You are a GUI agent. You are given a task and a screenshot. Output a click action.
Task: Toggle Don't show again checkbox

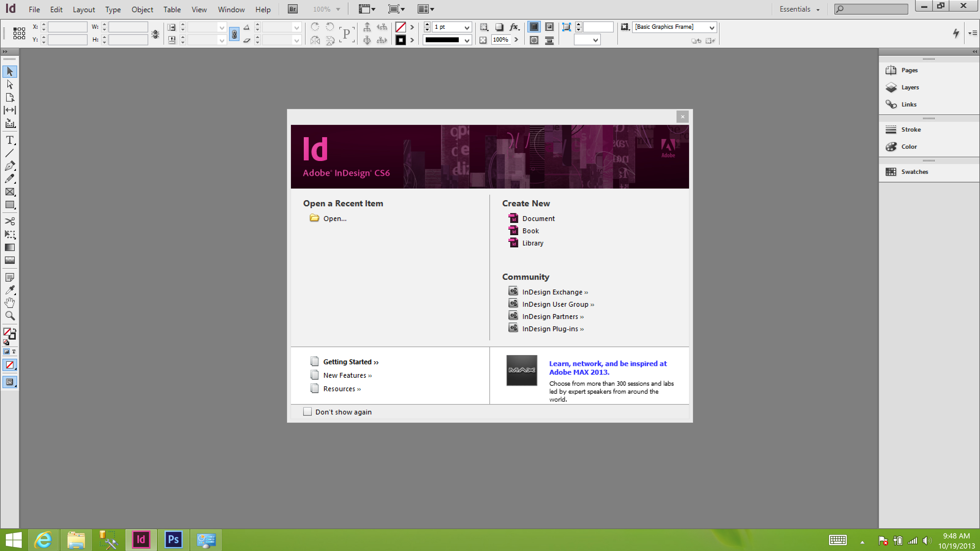[307, 412]
